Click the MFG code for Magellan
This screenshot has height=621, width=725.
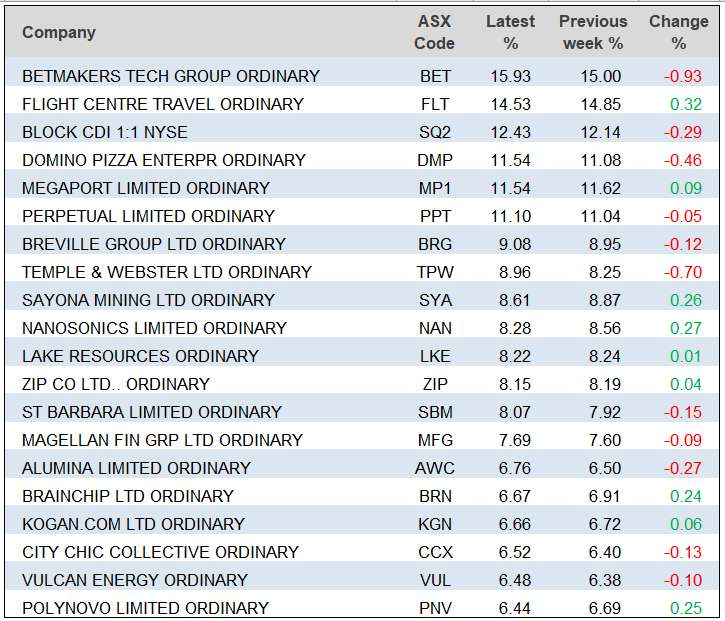pyautogui.click(x=435, y=440)
